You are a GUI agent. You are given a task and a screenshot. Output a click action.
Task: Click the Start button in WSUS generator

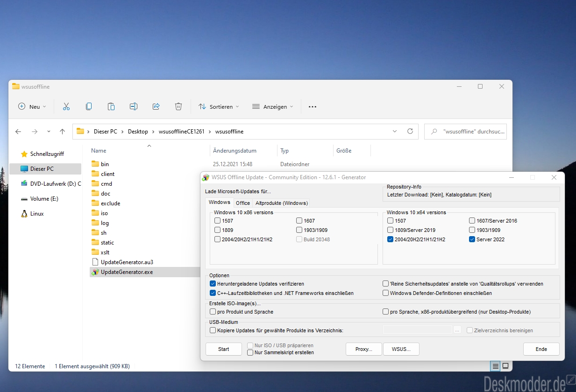coord(224,349)
